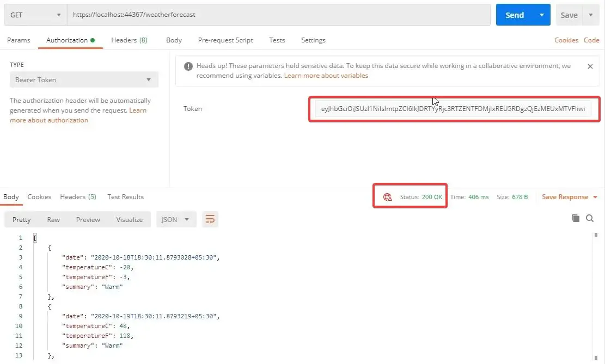The image size is (605, 364).
Task: Click the info icon in the Heads up banner
Action: 188,66
